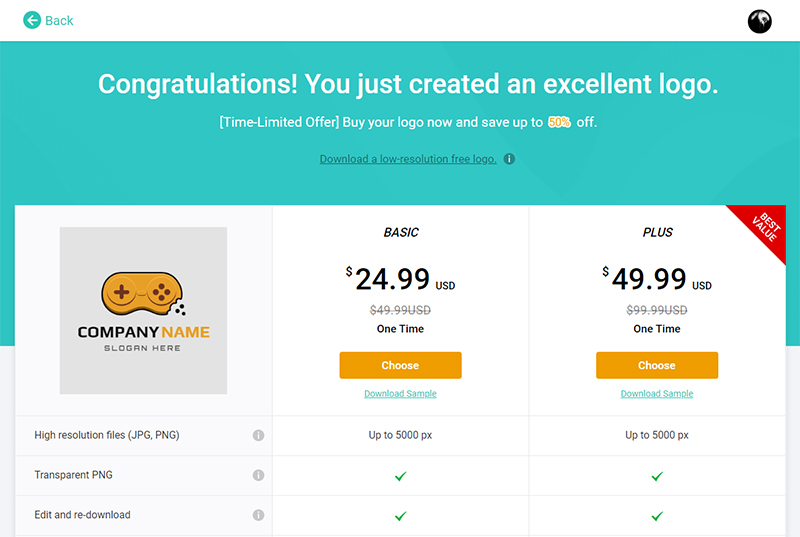Image resolution: width=800 pixels, height=537 pixels.
Task: Click Transparent PNG checkmark under Plus
Action: (657, 476)
